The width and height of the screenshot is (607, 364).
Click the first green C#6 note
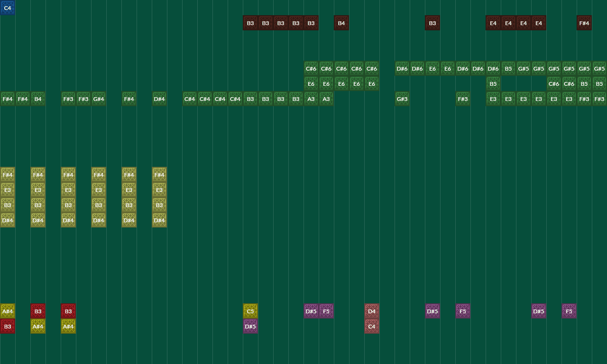311,68
